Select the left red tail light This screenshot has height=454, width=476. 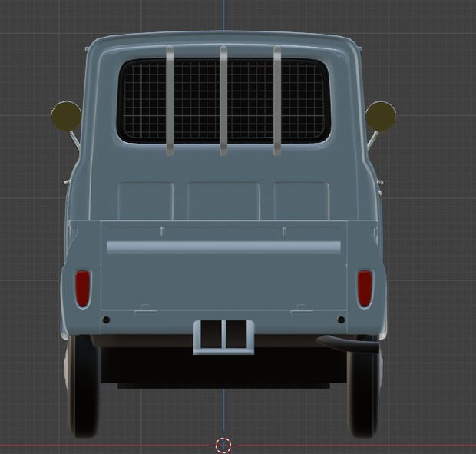[x=83, y=288]
